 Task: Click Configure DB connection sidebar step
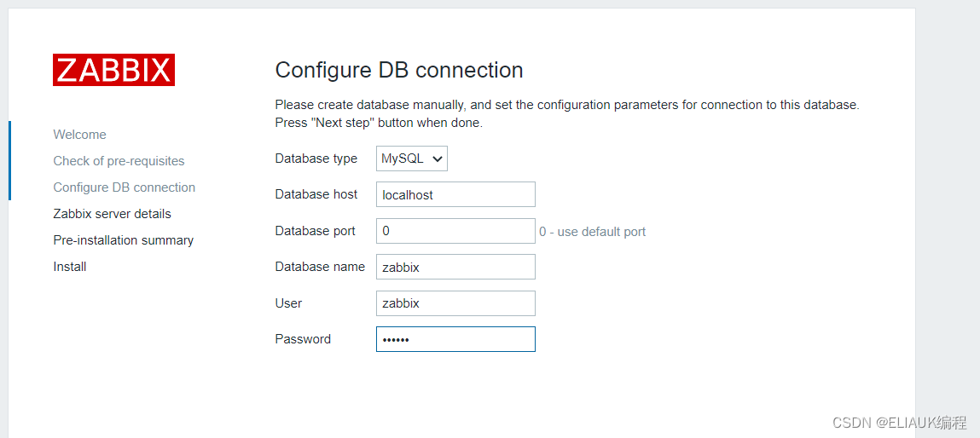(124, 187)
